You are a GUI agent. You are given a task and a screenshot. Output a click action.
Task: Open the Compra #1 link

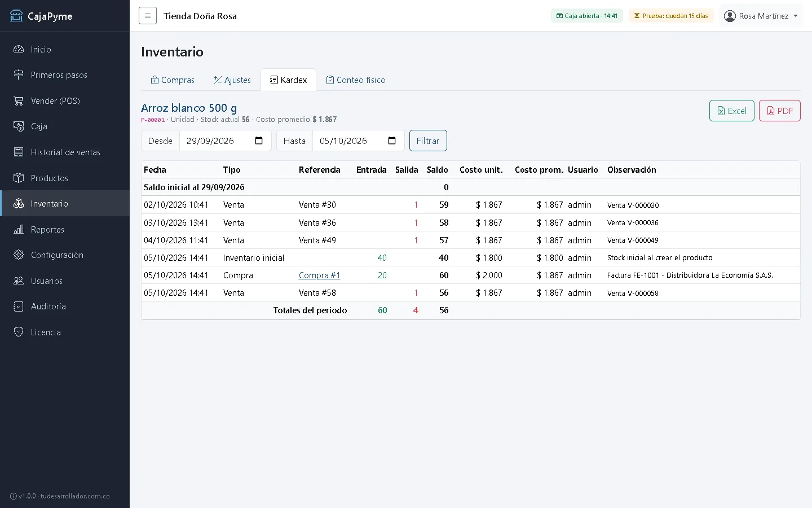tap(319, 275)
